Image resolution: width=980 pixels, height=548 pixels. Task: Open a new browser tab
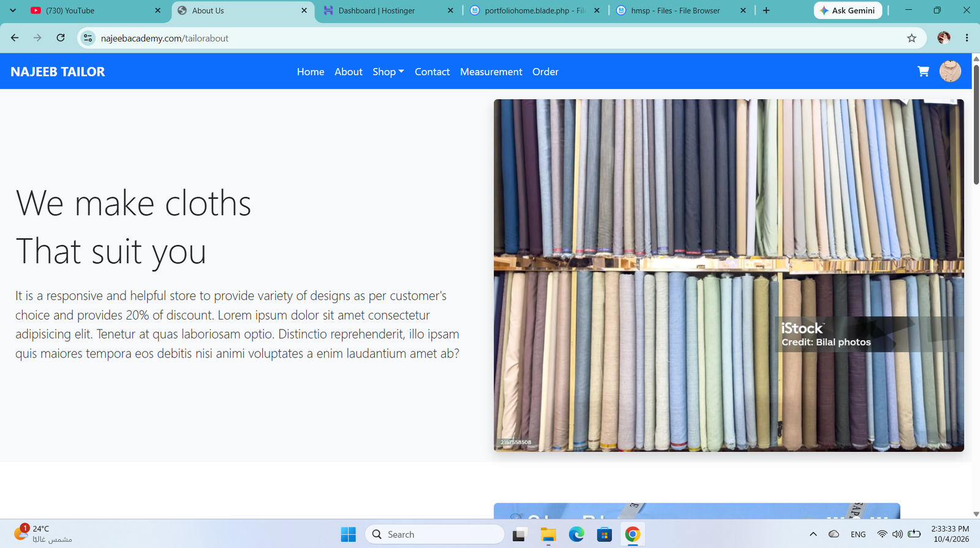point(766,10)
